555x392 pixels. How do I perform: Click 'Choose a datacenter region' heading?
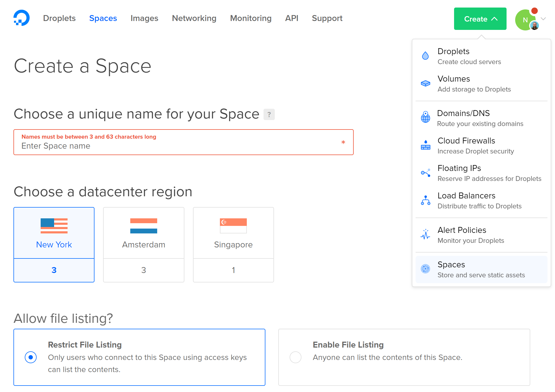[103, 192]
